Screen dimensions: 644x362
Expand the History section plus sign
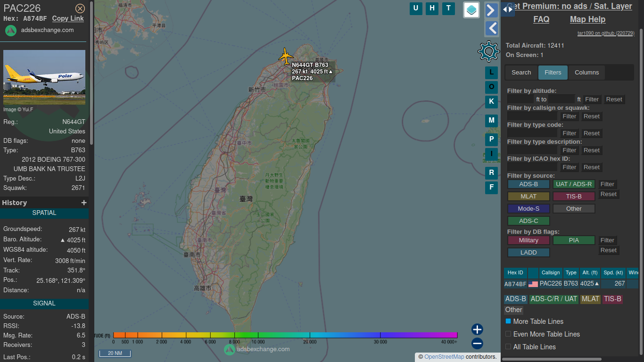pyautogui.click(x=84, y=203)
